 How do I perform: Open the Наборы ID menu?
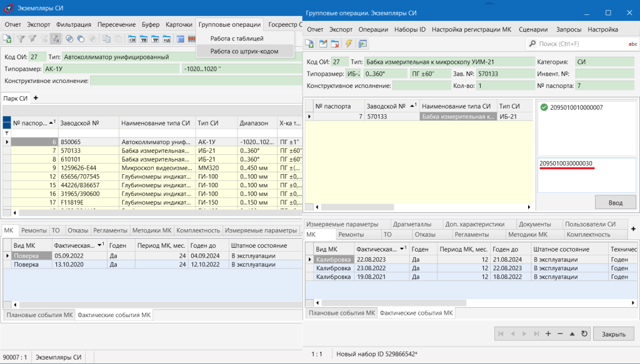[x=410, y=29]
